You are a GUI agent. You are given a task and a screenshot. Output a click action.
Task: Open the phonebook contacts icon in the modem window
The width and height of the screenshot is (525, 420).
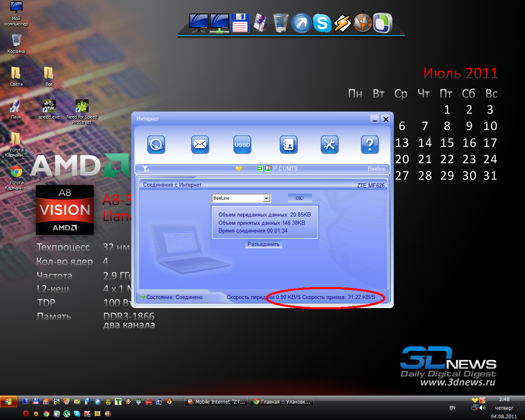288,144
